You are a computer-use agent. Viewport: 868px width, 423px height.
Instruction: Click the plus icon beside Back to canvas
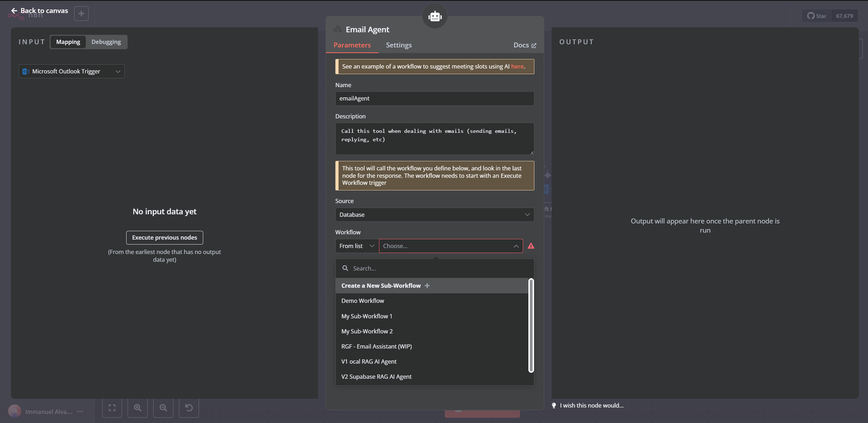point(81,14)
